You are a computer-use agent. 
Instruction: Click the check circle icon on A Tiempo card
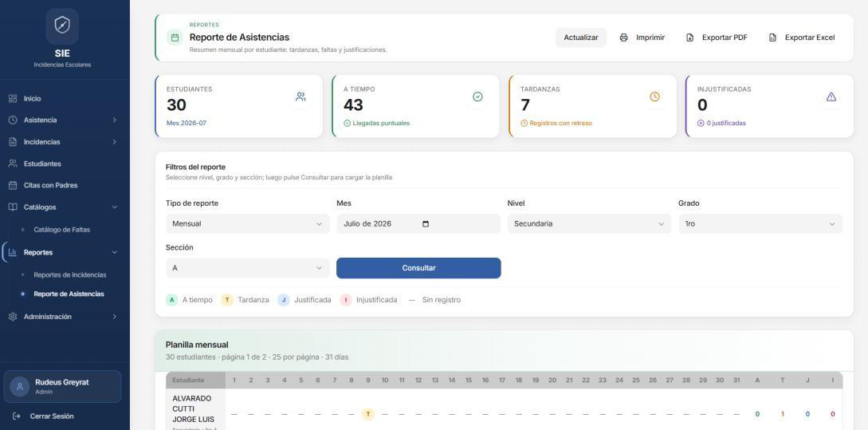tap(477, 97)
